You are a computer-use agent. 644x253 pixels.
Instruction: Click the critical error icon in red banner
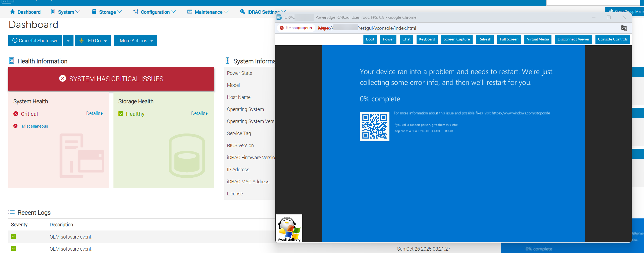(x=62, y=79)
